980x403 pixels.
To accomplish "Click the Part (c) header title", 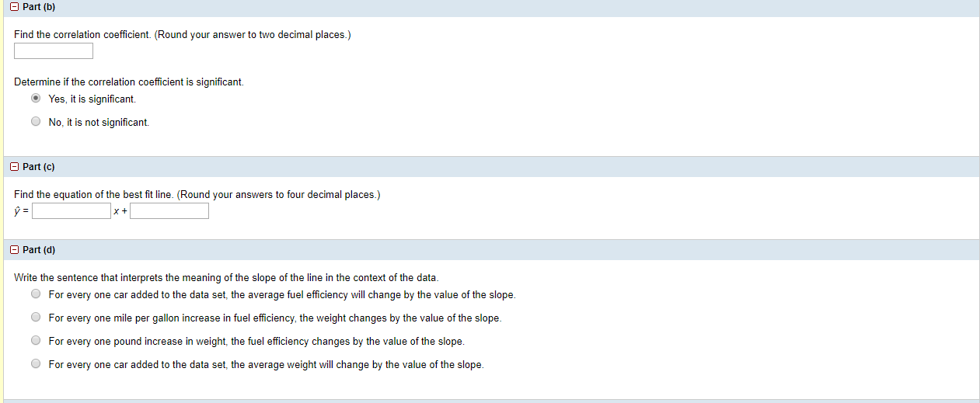I will 39,167.
